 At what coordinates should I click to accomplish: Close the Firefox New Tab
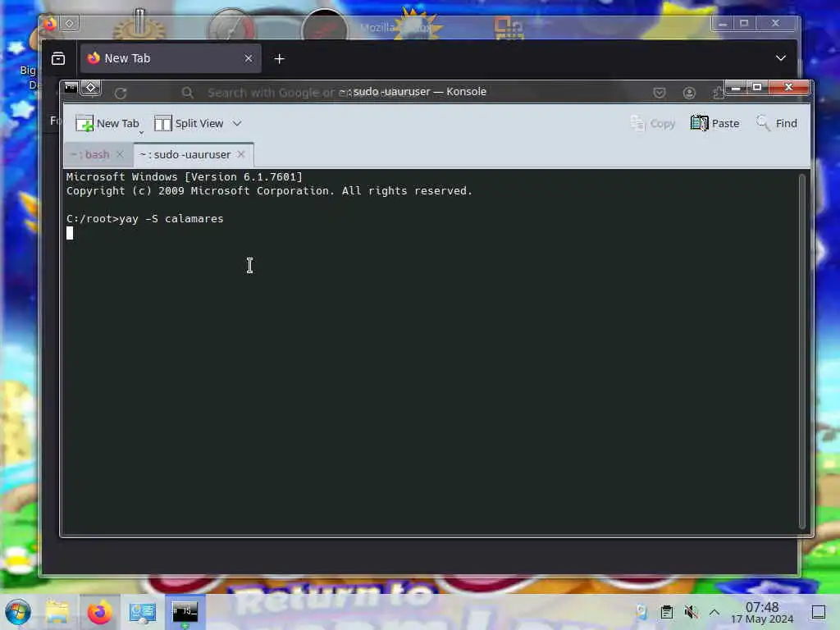[249, 58]
